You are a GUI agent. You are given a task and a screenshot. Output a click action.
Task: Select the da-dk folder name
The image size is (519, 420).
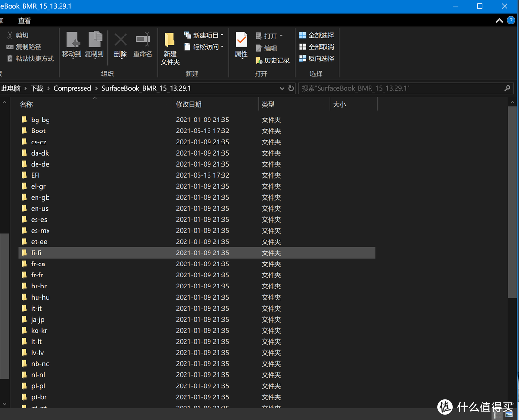[x=40, y=153]
